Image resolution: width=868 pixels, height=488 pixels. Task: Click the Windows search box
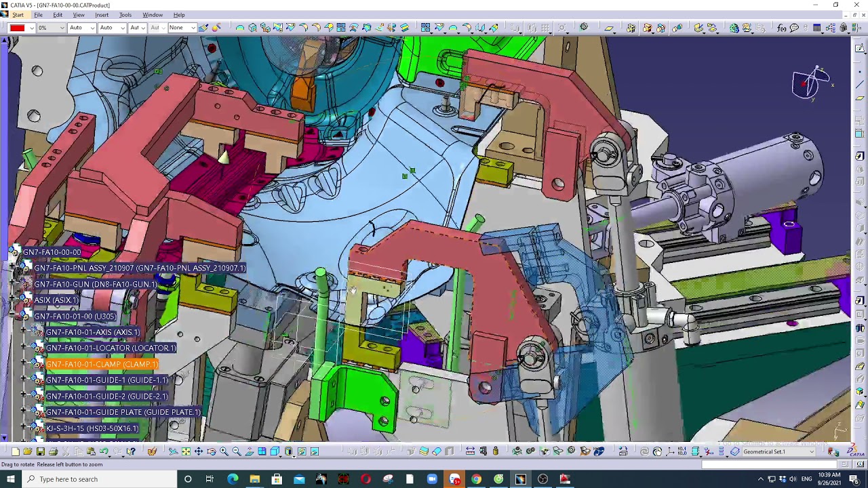[98, 479]
